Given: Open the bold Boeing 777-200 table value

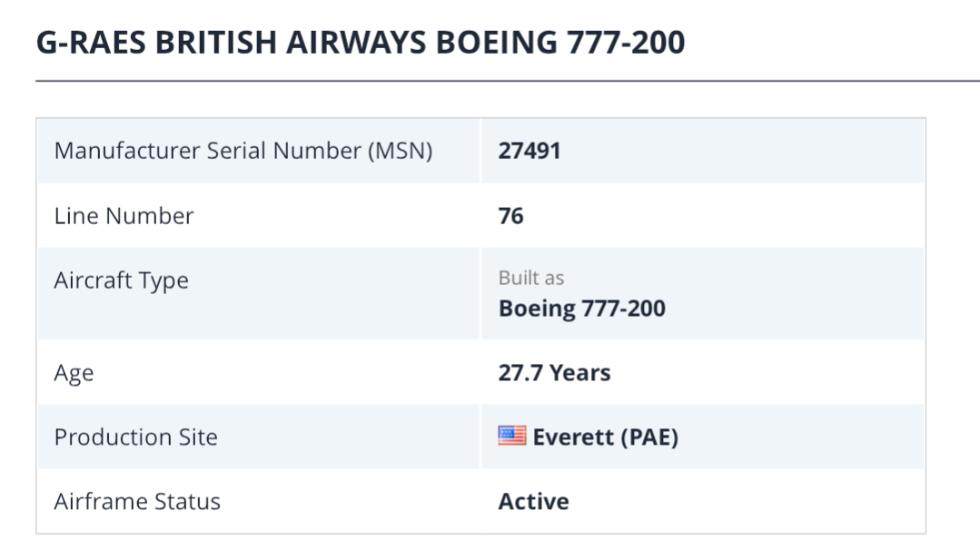Looking at the screenshot, I should pos(581,309).
